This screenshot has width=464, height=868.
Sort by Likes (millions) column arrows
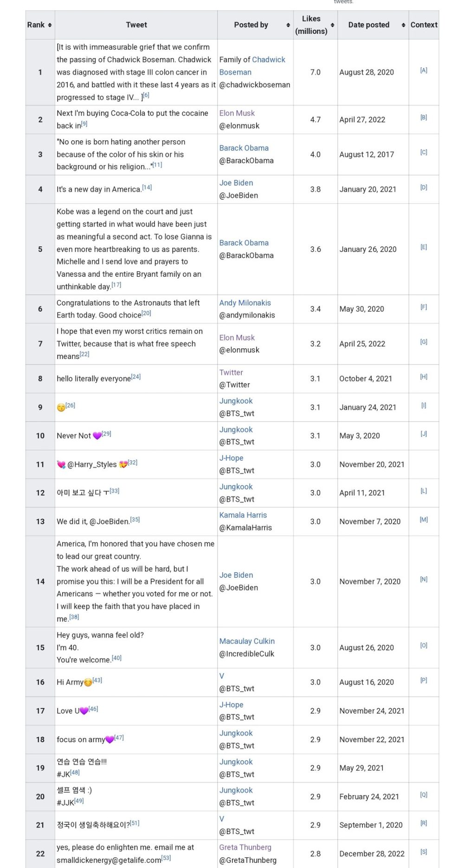click(332, 25)
